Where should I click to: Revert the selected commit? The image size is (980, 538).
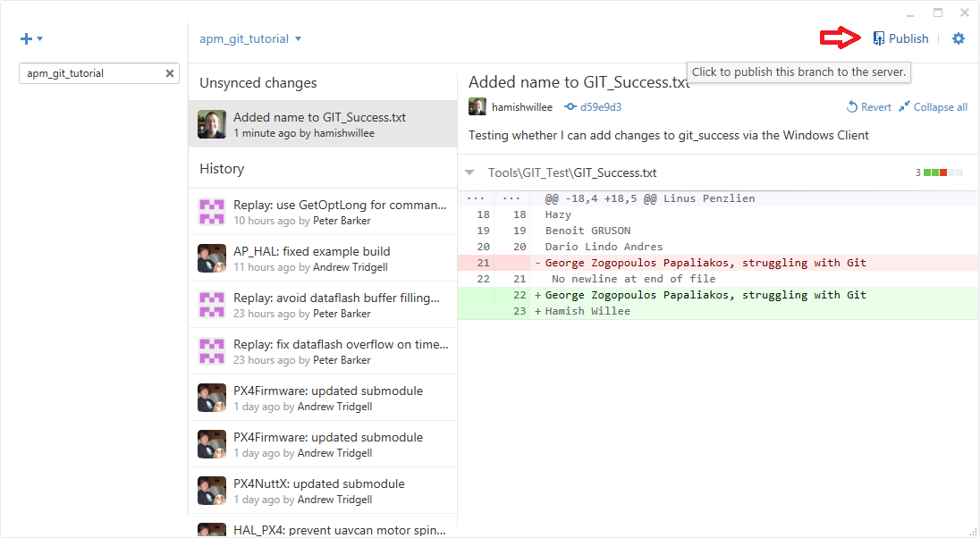pos(868,107)
